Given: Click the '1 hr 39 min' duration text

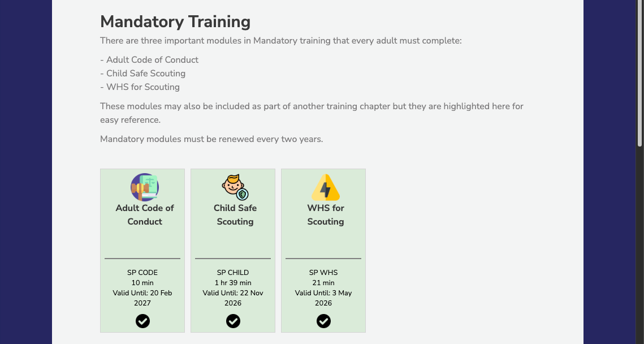Looking at the screenshot, I should click(233, 283).
